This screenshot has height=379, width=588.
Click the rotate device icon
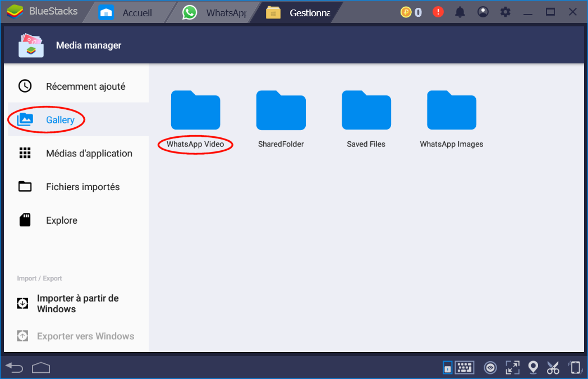point(576,367)
